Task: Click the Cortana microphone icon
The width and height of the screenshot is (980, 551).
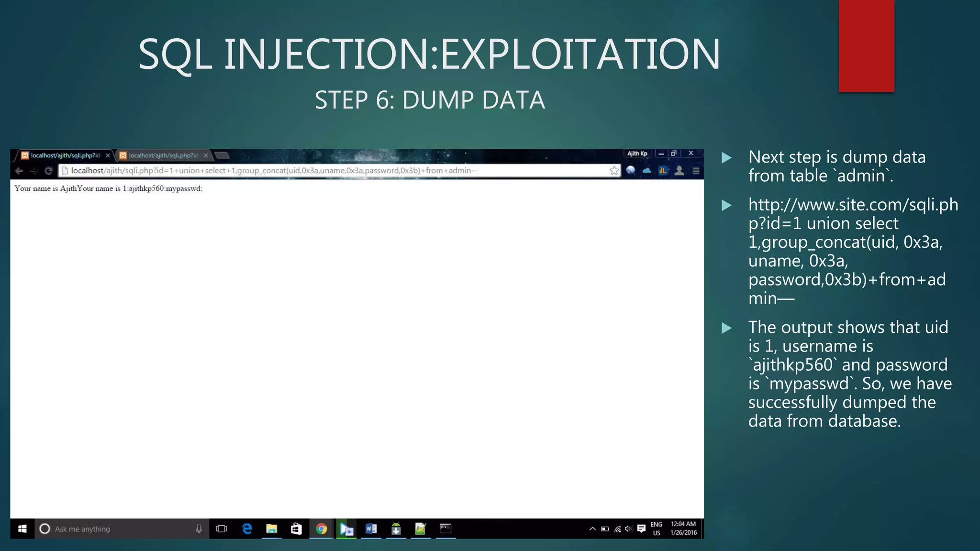Action: point(199,529)
